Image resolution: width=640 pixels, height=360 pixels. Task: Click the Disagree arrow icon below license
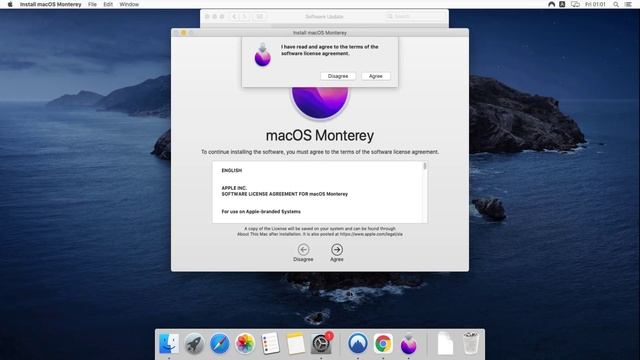pyautogui.click(x=303, y=249)
